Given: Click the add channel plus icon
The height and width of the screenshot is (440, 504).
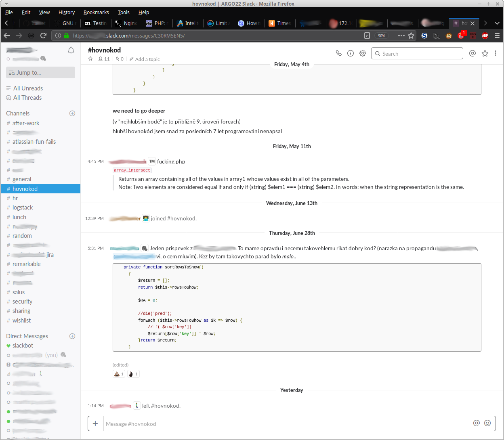Looking at the screenshot, I should click(72, 113).
